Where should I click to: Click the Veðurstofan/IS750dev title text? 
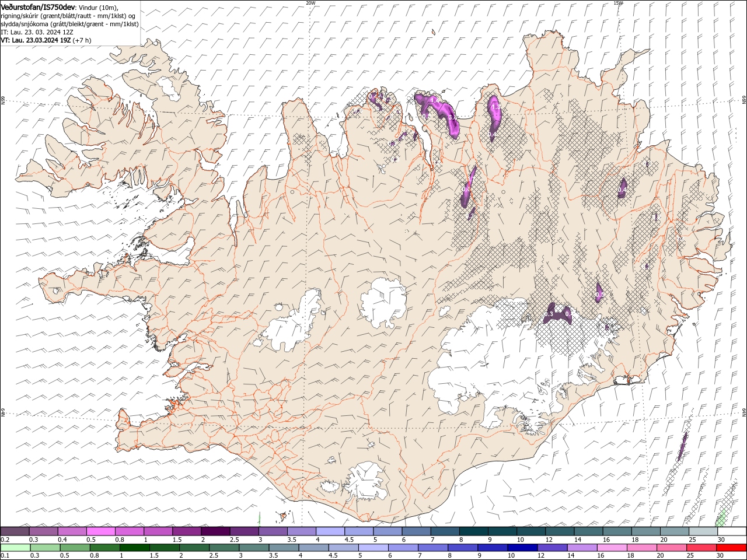(38, 6)
